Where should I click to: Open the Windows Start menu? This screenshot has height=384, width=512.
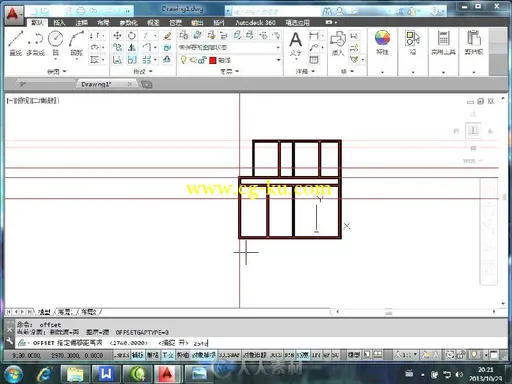13,374
